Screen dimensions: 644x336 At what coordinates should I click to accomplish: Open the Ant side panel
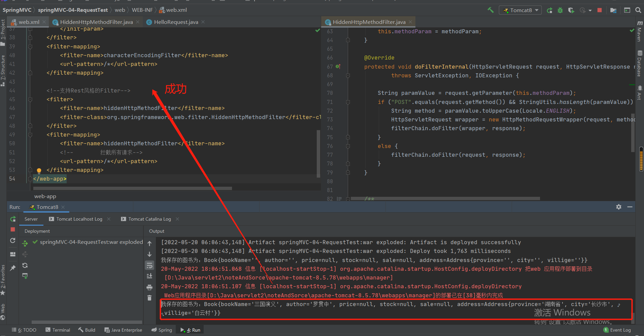[x=639, y=93]
